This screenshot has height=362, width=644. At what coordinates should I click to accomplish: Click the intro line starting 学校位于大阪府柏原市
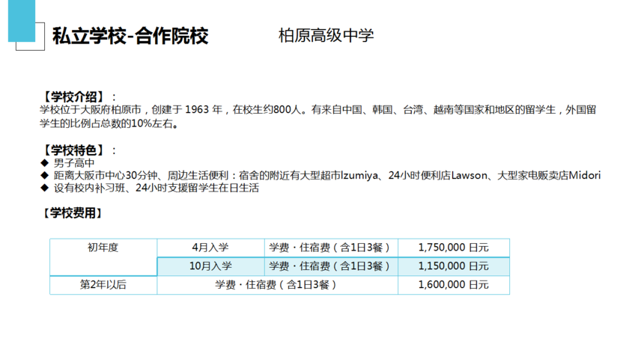click(x=318, y=110)
